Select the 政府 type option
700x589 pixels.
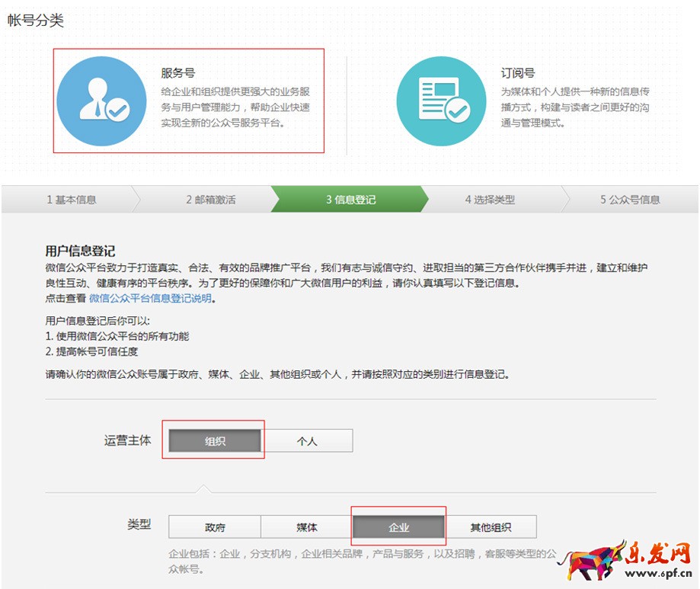coord(215,527)
